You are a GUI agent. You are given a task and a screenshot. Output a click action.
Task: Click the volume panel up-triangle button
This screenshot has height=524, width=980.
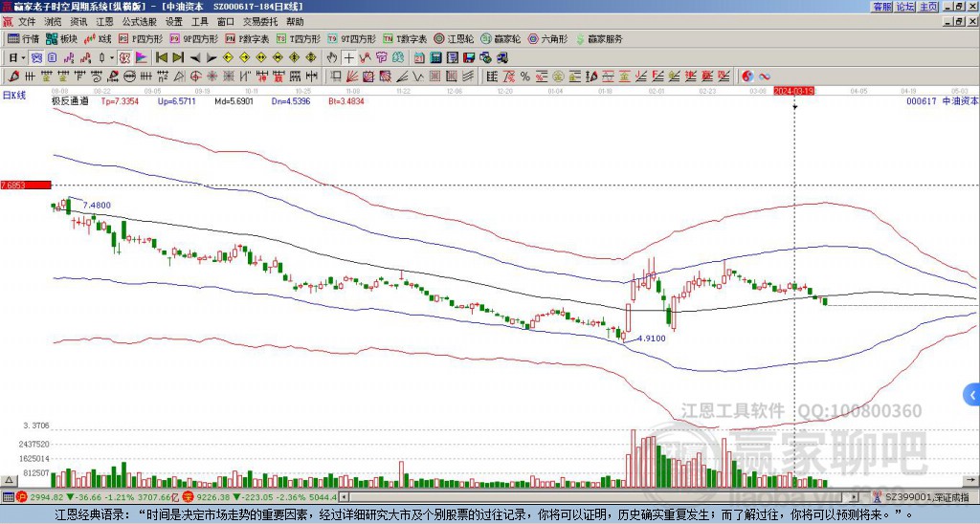(9, 480)
